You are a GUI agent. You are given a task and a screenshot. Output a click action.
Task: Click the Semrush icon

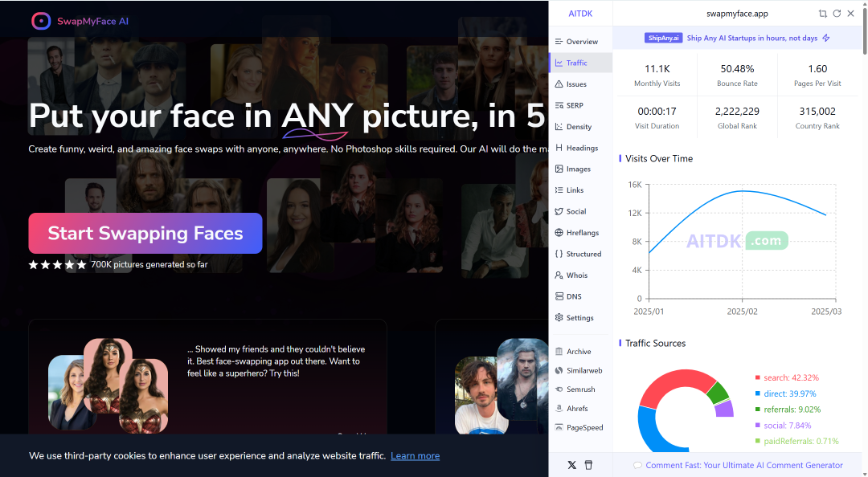pyautogui.click(x=559, y=389)
